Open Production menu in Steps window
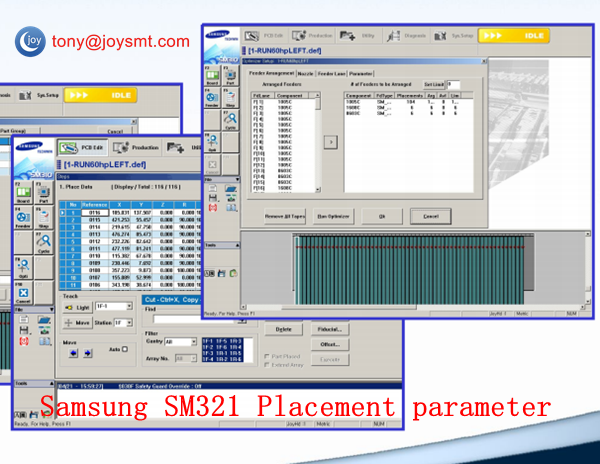 [x=136, y=148]
